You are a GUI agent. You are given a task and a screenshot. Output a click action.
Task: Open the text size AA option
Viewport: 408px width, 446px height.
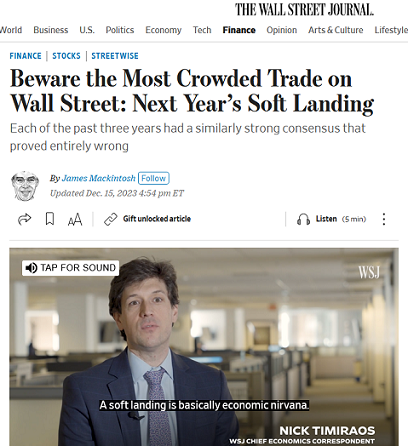75,219
